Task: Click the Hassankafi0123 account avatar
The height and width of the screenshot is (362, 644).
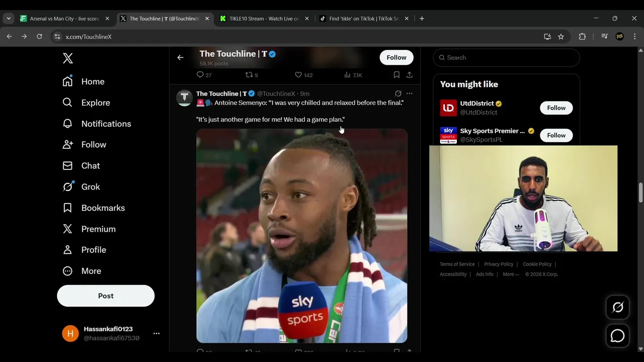Action: [x=70, y=333]
